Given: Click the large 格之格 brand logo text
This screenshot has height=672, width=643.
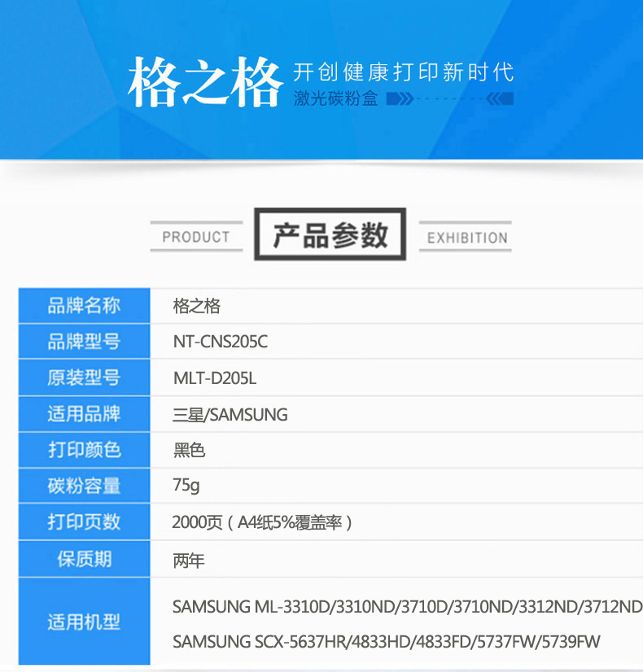Looking at the screenshot, I should (x=205, y=81).
